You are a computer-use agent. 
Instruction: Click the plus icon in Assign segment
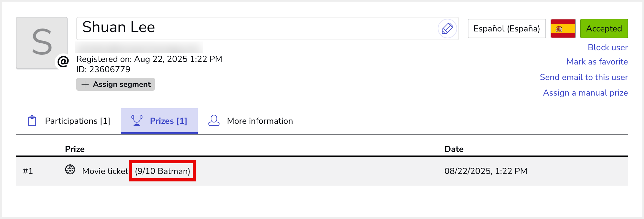pos(85,84)
